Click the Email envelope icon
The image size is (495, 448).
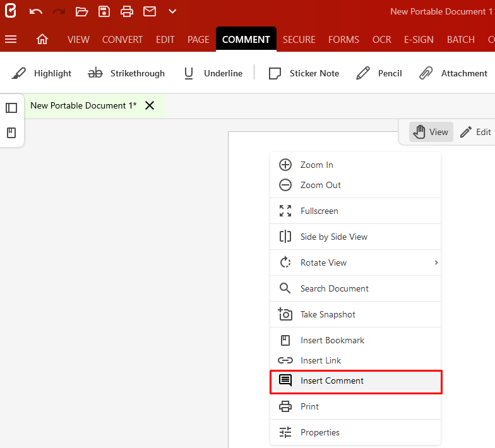(x=150, y=11)
